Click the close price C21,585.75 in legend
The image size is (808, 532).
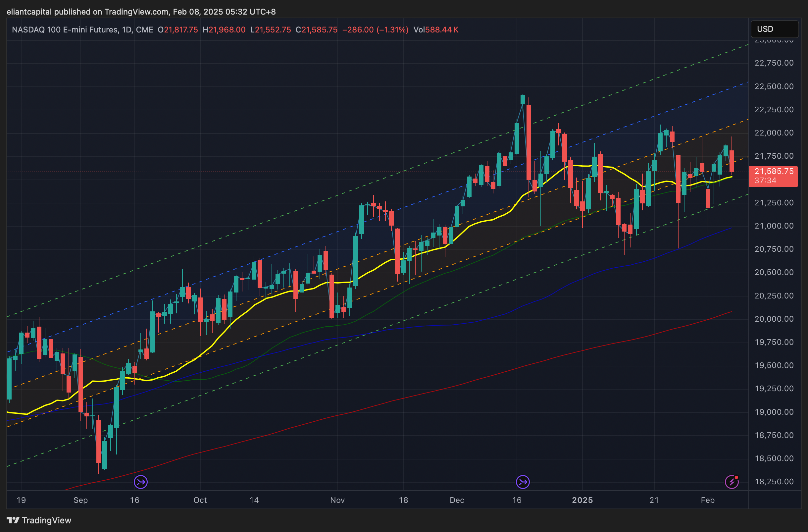point(319,30)
